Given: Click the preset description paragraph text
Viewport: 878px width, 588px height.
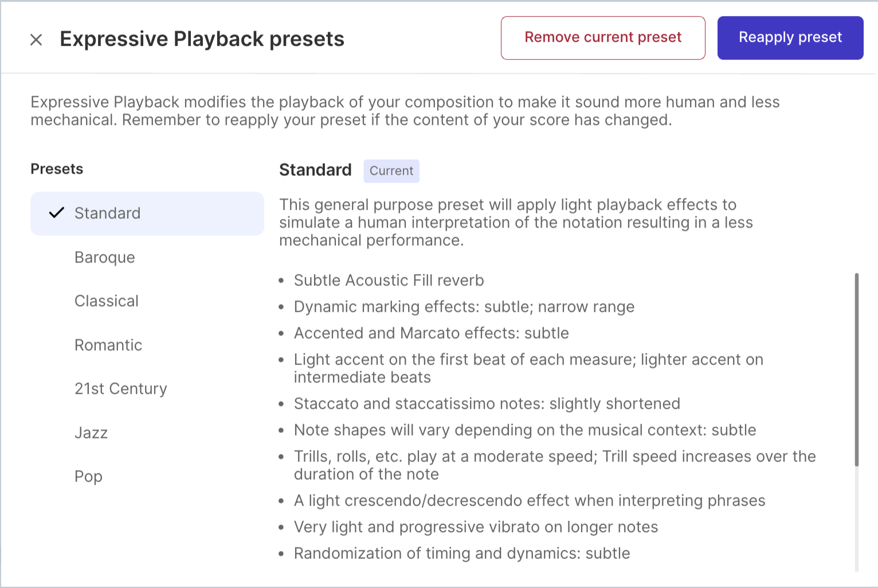Looking at the screenshot, I should point(516,222).
